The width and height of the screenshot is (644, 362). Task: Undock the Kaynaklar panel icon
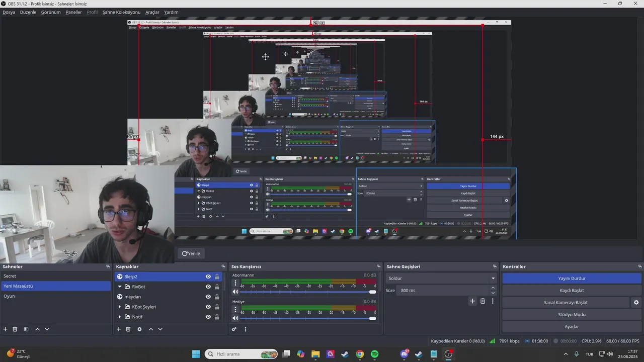click(x=223, y=266)
